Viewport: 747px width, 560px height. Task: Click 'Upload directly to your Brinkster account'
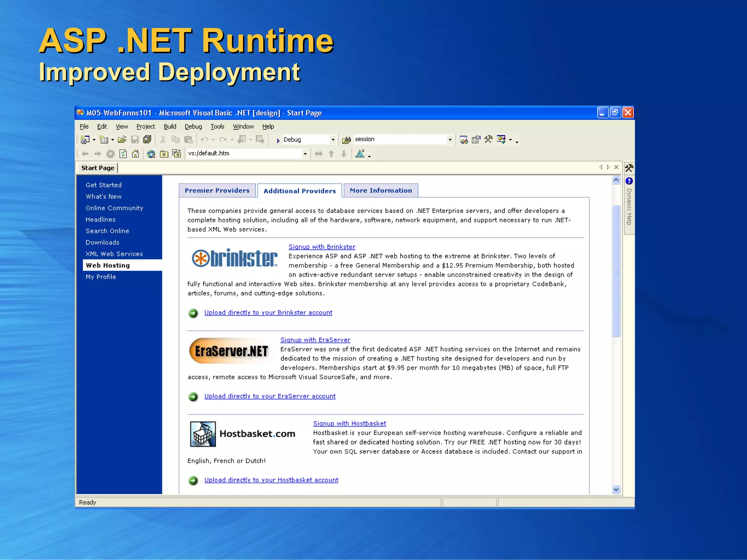click(268, 312)
